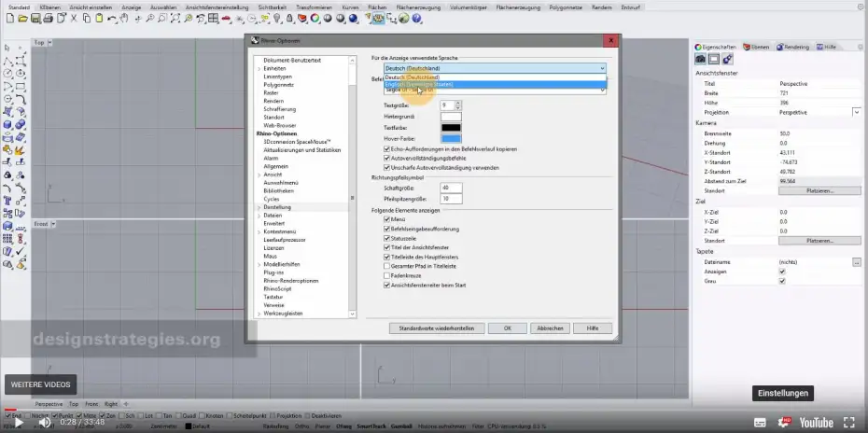Click the blue render sphere icon
The width and height of the screenshot is (868, 433).
353,19
